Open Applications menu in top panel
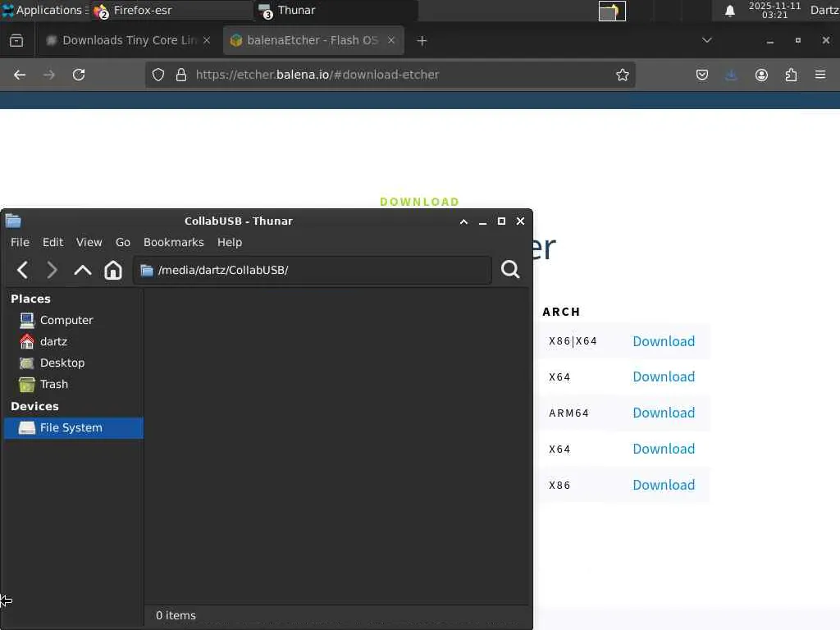Image resolution: width=840 pixels, height=630 pixels. coord(44,10)
